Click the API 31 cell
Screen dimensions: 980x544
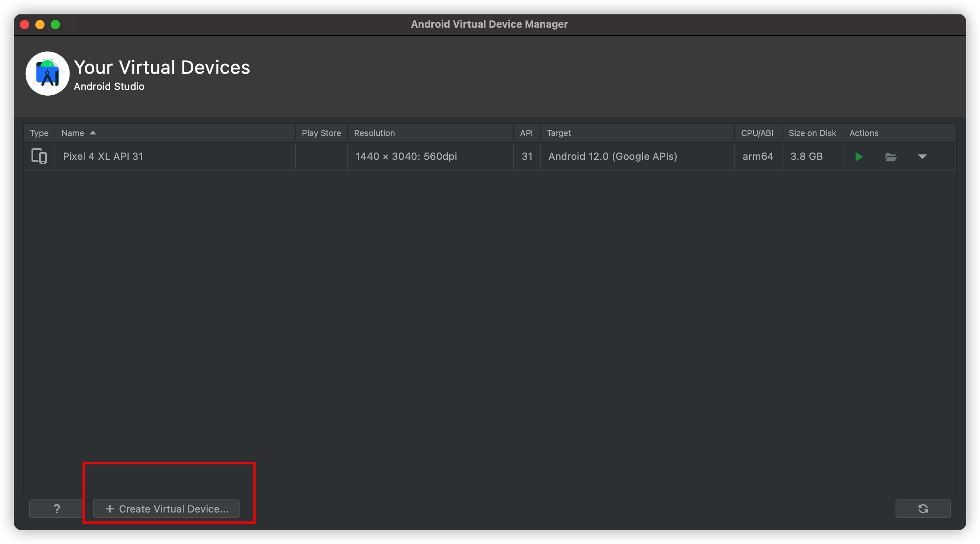[527, 156]
